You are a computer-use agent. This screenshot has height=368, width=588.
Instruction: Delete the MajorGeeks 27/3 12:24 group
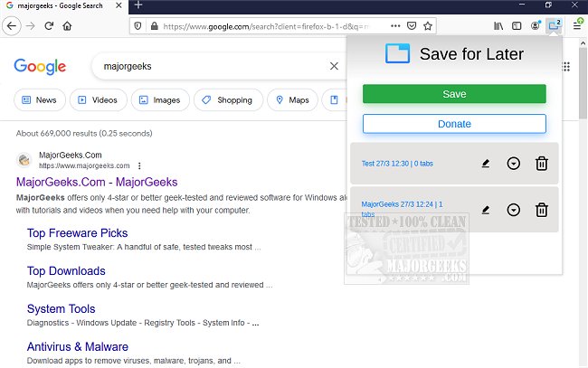[x=542, y=210]
